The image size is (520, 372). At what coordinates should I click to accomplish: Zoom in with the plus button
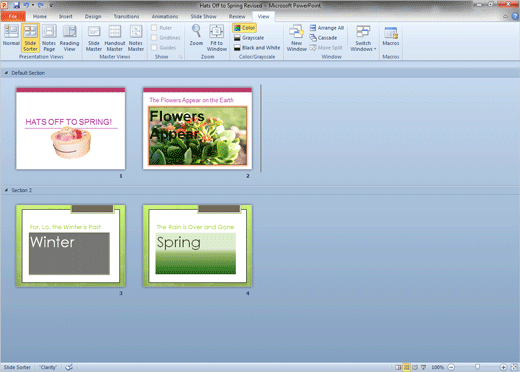pyautogui.click(x=503, y=367)
